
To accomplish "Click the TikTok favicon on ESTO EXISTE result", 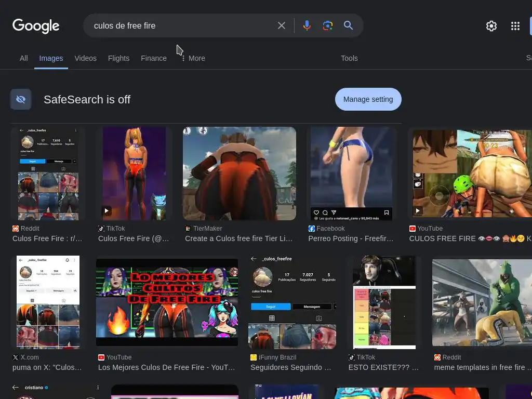I will tap(352, 357).
